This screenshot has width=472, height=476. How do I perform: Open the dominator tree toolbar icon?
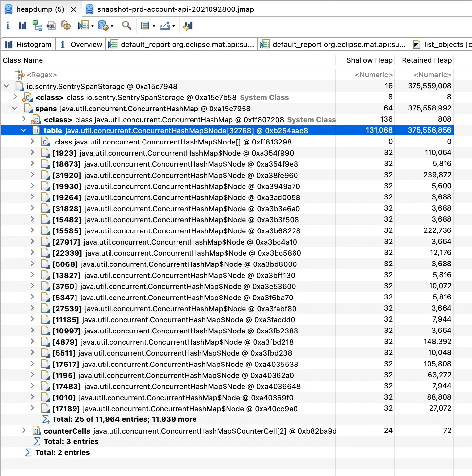coord(37,25)
